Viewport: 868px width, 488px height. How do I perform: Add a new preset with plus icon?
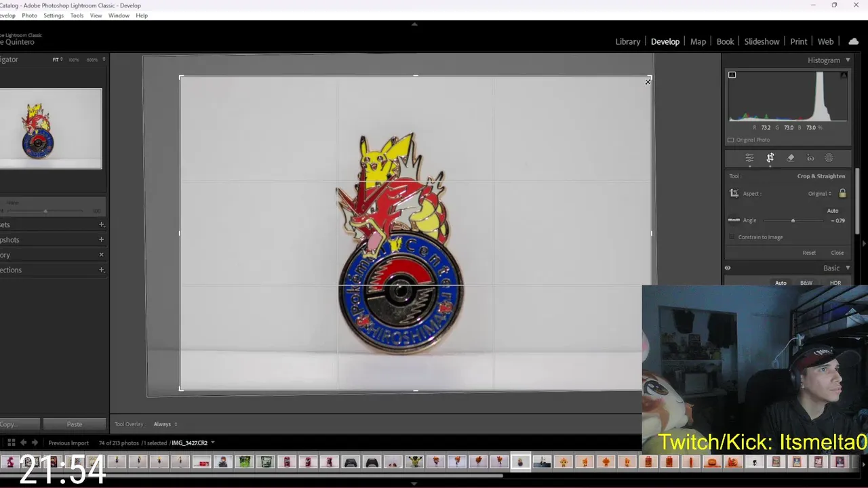[102, 224]
